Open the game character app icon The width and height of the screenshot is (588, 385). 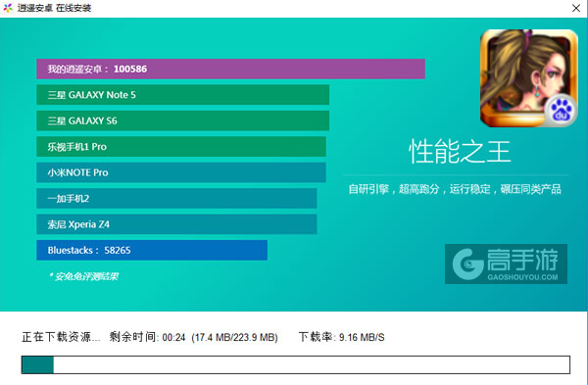(x=529, y=78)
